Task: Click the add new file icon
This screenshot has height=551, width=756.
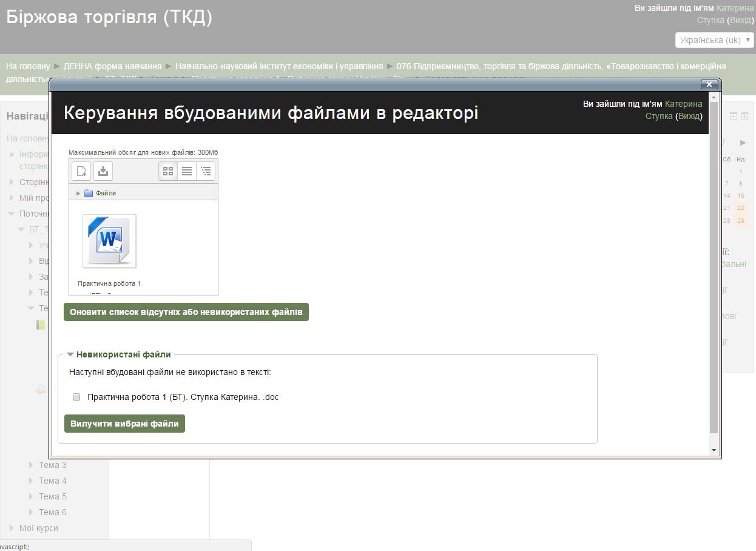Action: click(81, 171)
